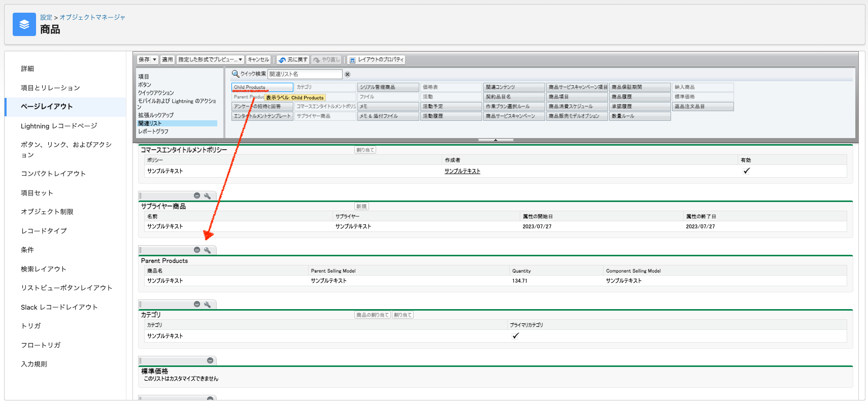Screen dimensions: 868x402
Task: Click the Quantity value 134.71
Action: pyautogui.click(x=520, y=281)
